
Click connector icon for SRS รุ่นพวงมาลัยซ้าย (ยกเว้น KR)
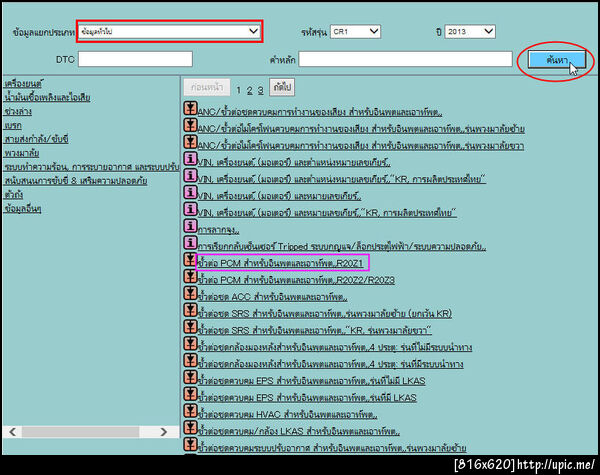pos(190,310)
